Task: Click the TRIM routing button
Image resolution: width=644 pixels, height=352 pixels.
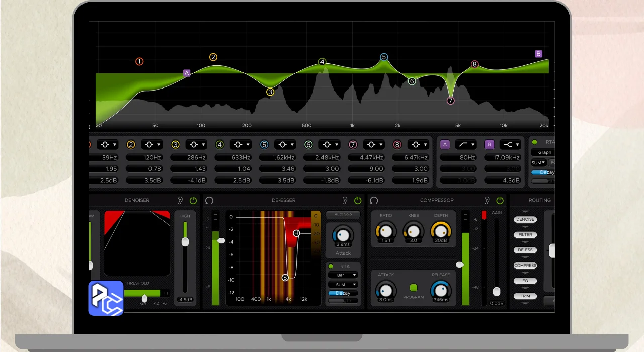Action: [x=525, y=296]
